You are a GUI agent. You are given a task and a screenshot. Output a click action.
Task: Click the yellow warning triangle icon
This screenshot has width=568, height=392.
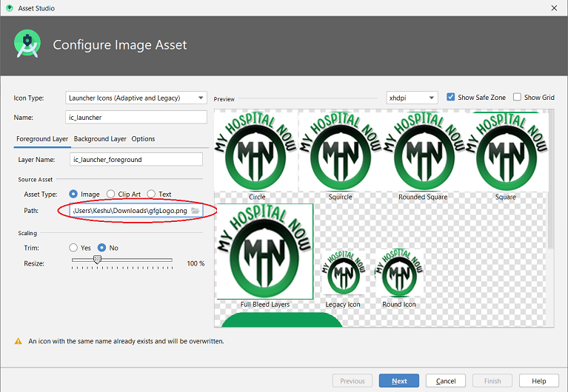(x=18, y=341)
